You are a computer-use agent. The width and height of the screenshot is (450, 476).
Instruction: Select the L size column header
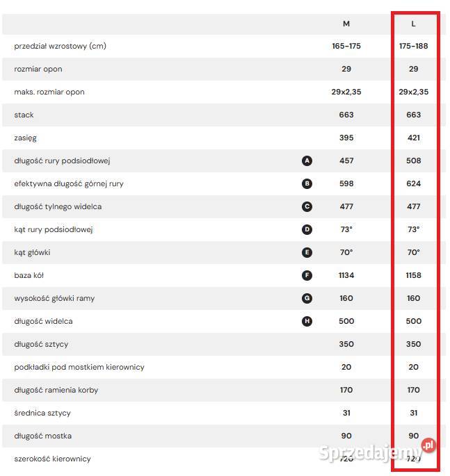click(414, 24)
